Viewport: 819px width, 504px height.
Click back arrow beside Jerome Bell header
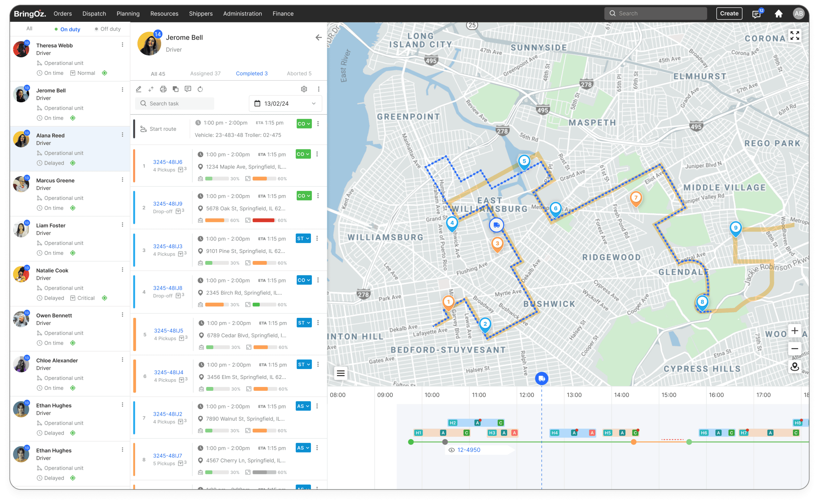318,37
